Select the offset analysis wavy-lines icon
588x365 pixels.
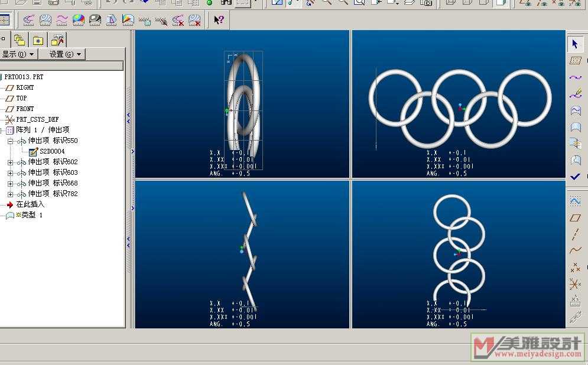(x=62, y=20)
